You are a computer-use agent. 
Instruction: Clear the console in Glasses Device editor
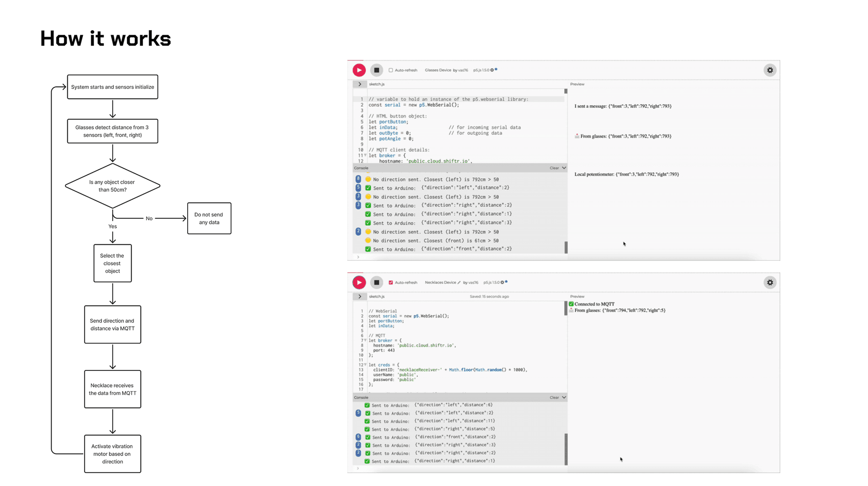[554, 168]
